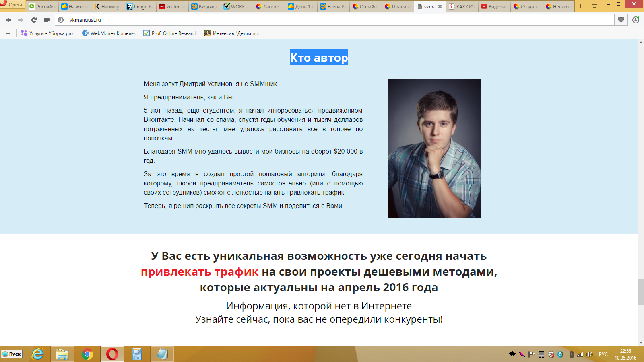Click the author portrait photo
The height and width of the screenshot is (362, 644).
[x=434, y=148]
